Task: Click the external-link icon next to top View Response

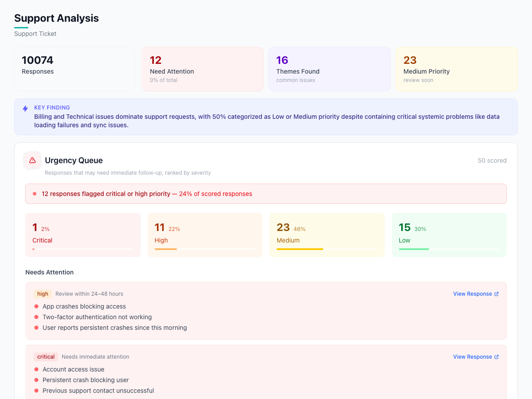Action: [x=496, y=293]
